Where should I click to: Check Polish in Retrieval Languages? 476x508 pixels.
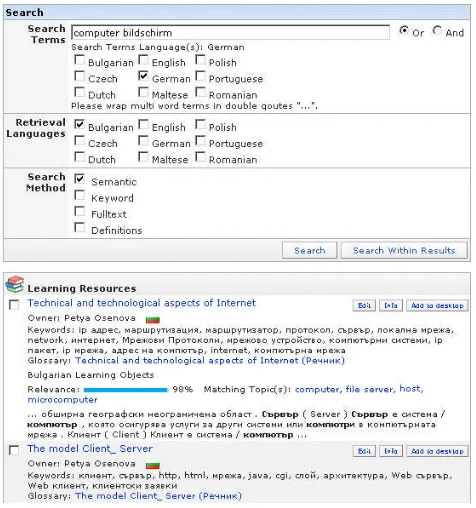pos(200,125)
